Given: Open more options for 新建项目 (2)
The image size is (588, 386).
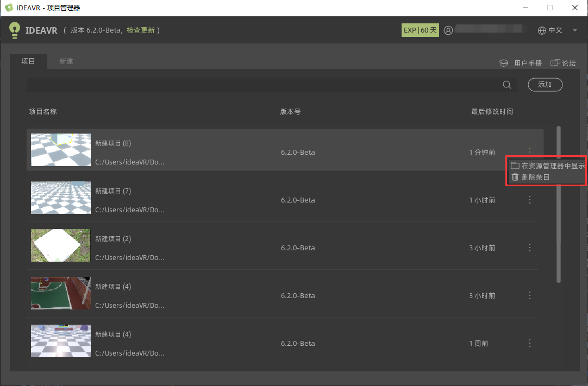Looking at the screenshot, I should tap(529, 248).
